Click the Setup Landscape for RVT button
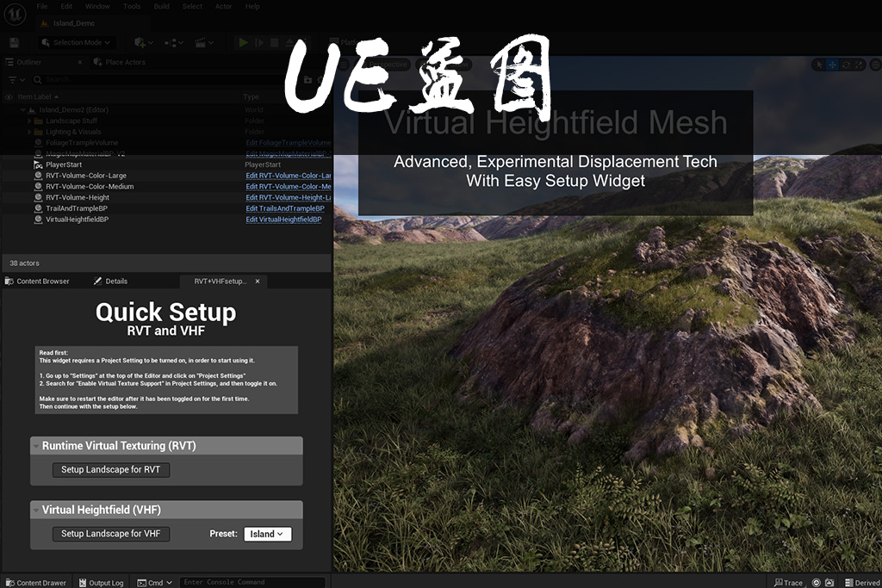 pos(111,469)
